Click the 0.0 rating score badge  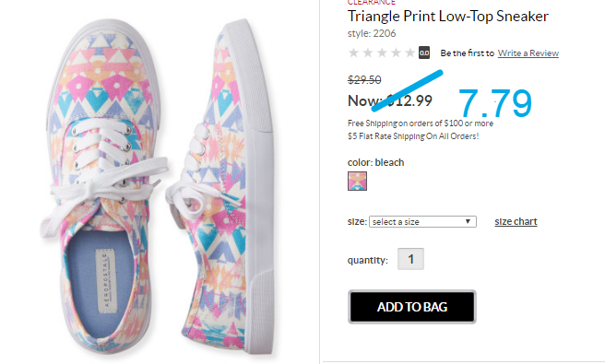tap(424, 53)
